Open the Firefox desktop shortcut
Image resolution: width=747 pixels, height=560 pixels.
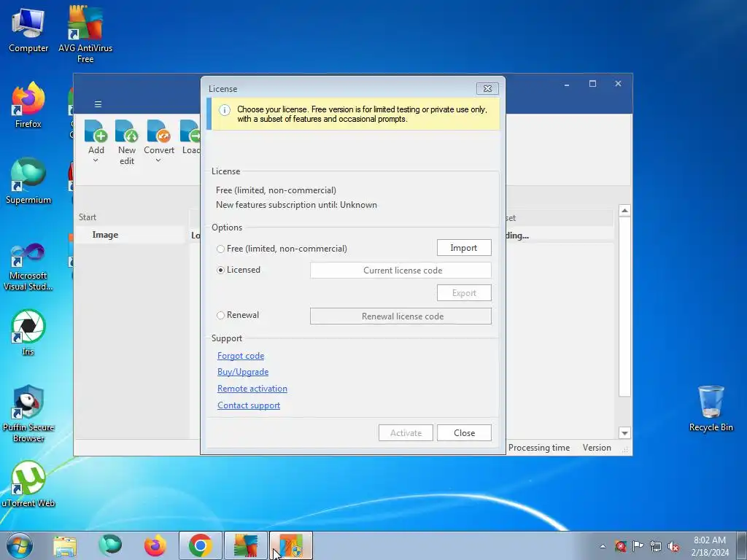(28, 105)
